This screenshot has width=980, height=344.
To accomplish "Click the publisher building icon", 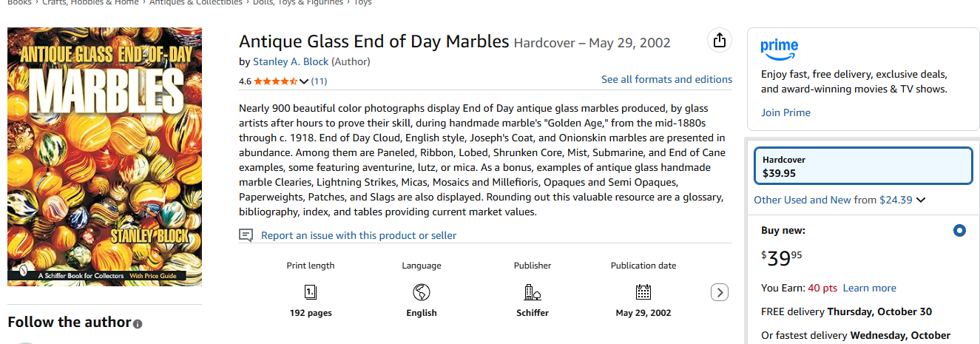I will tap(533, 291).
